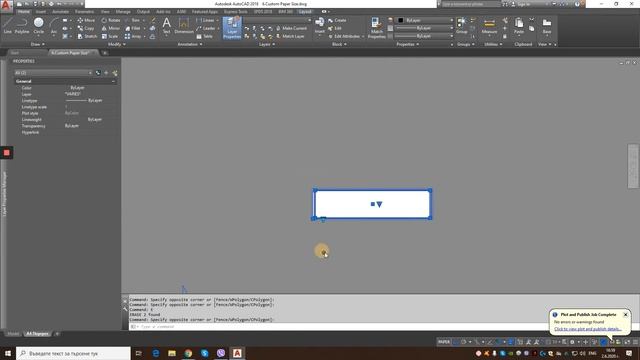Open Chrome from the taskbar
640x360 pixels.
(188, 353)
